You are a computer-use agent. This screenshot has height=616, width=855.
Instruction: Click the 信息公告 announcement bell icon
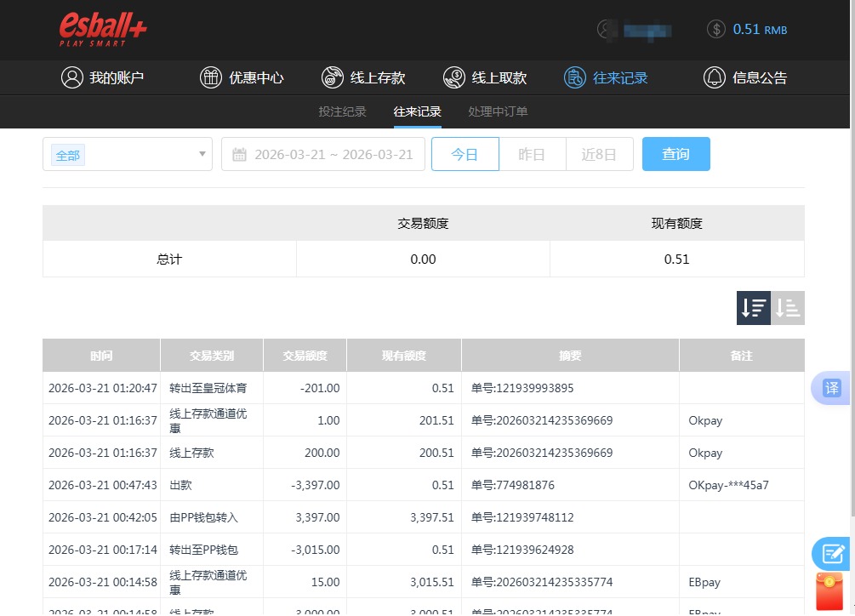click(x=715, y=77)
